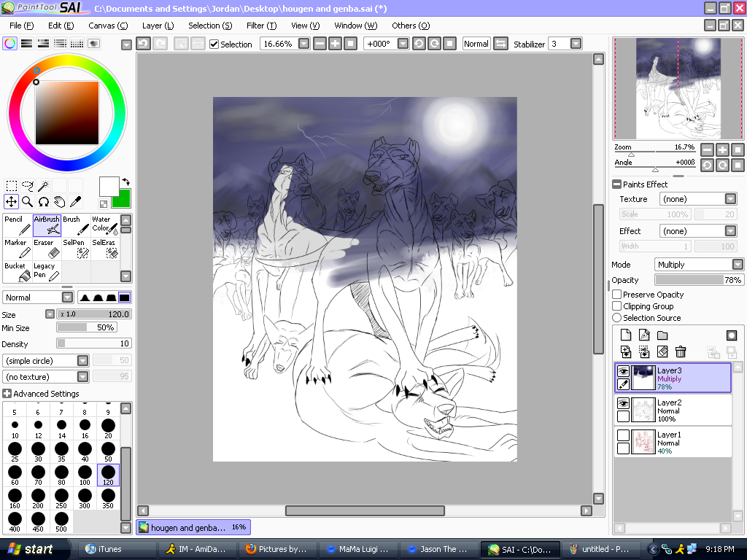Screen dimensions: 747x560
Task: Open the no texture brush dropdown
Action: (x=83, y=377)
